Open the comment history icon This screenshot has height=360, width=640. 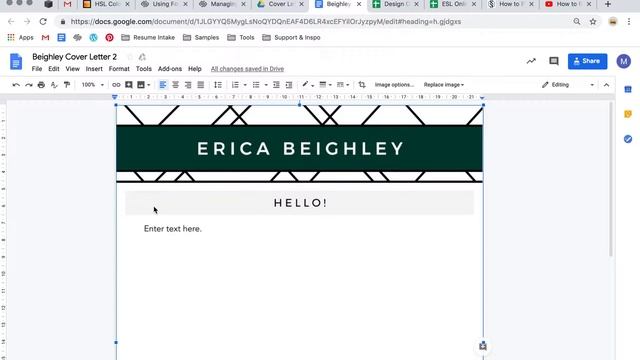tap(554, 61)
